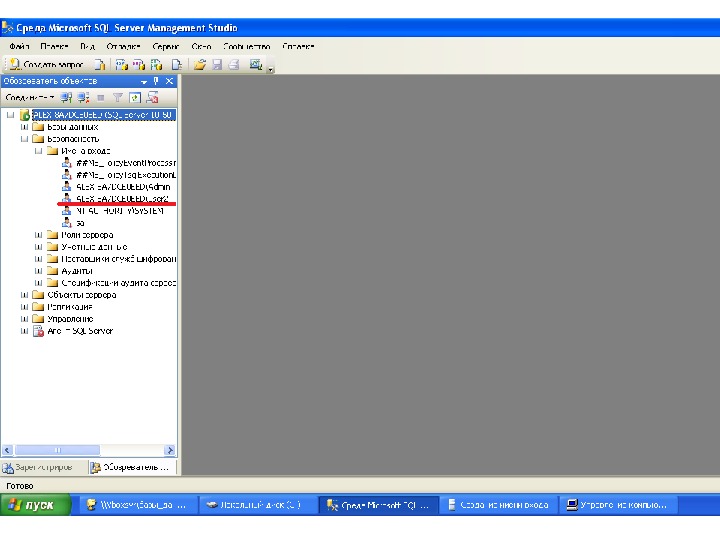
Task: Click the filter funnel icon in Object Explorer
Action: click(118, 97)
